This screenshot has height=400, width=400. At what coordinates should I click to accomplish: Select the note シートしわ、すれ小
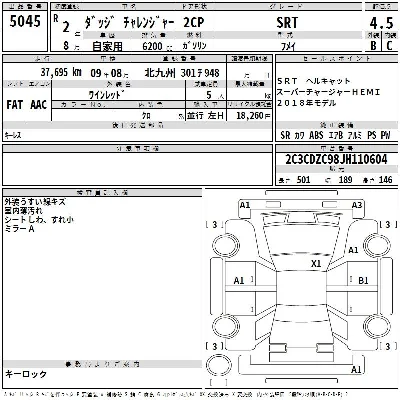click(x=39, y=220)
